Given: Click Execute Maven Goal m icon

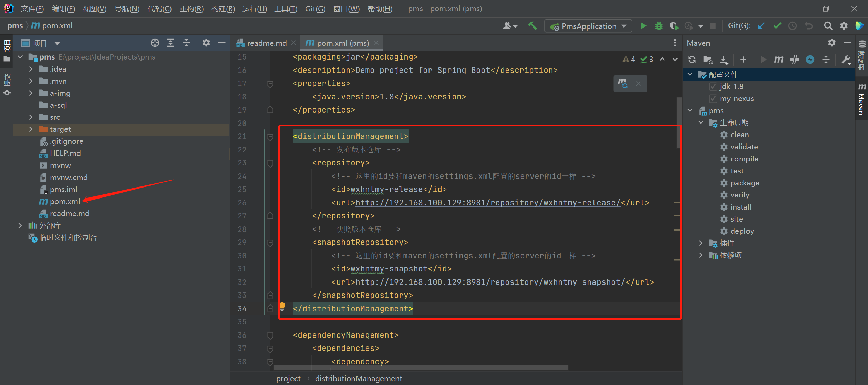Looking at the screenshot, I should (x=778, y=60).
